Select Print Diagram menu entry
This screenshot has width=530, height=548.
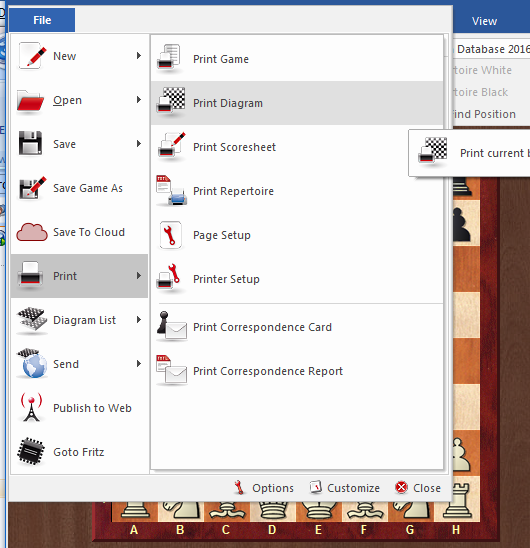click(x=297, y=103)
